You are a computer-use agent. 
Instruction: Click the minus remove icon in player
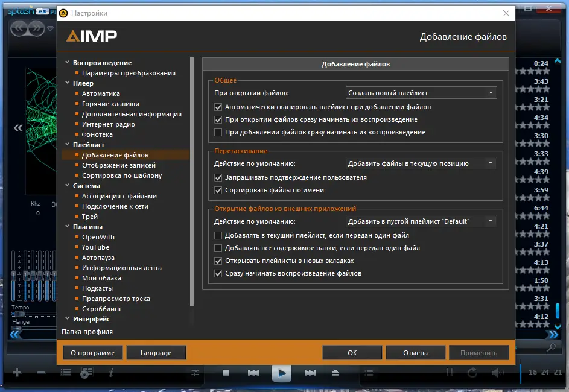click(42, 373)
